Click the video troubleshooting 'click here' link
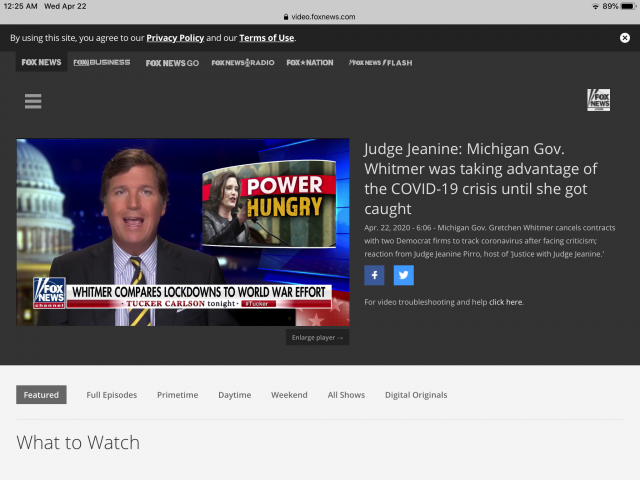Screen dimensions: 640x480 (506, 302)
